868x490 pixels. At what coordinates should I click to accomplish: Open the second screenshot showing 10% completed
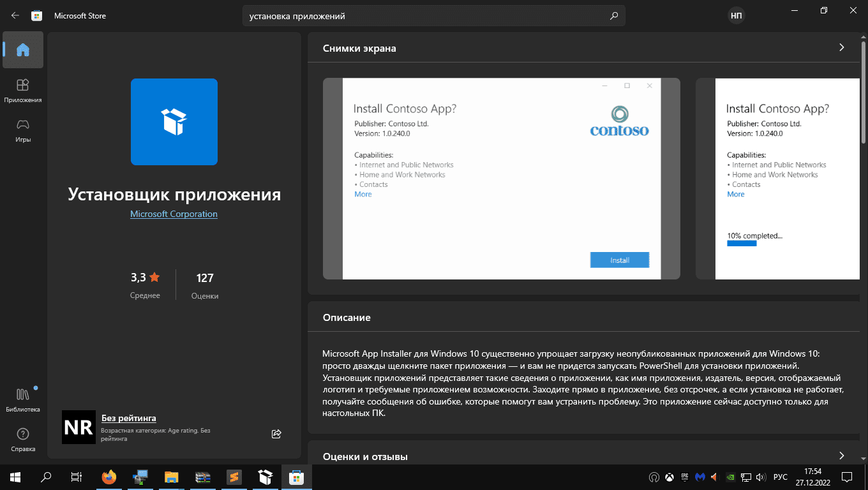[x=777, y=179]
